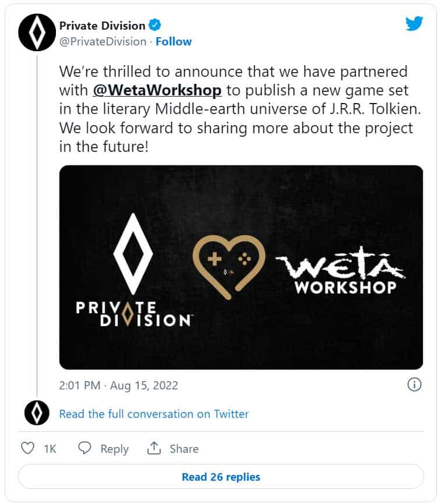Open the tweet timestamp Aug 15, 2022
Screen dimensions: 448x504
(x=118, y=385)
